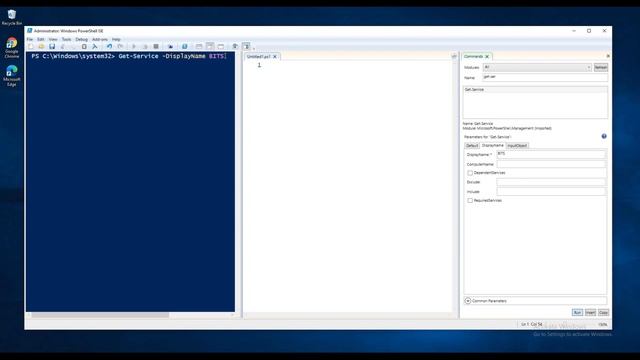Open the File menu

(30, 40)
